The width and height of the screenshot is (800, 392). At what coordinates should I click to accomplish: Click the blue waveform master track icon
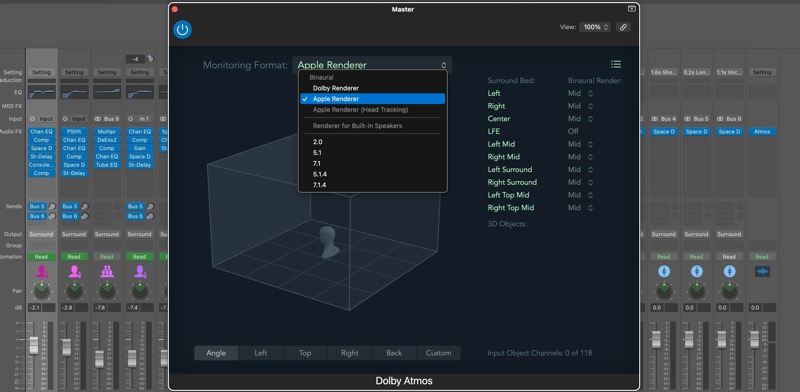(x=762, y=272)
